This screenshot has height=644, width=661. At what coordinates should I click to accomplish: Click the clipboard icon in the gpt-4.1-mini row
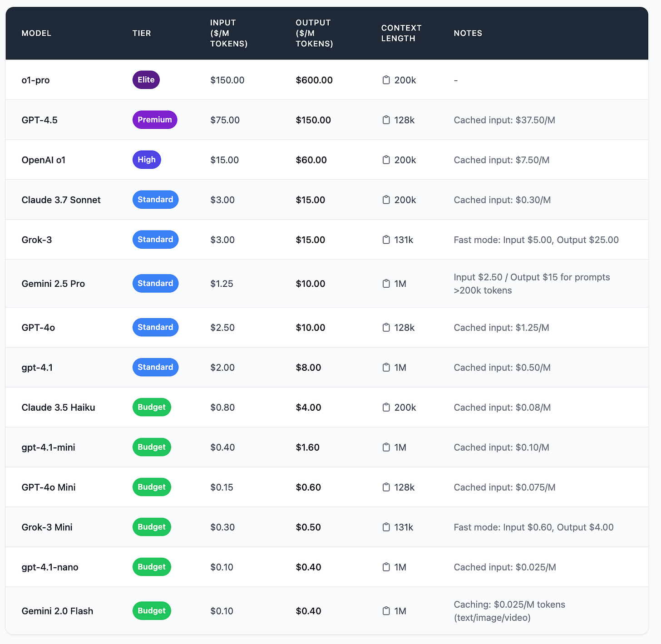pos(386,447)
